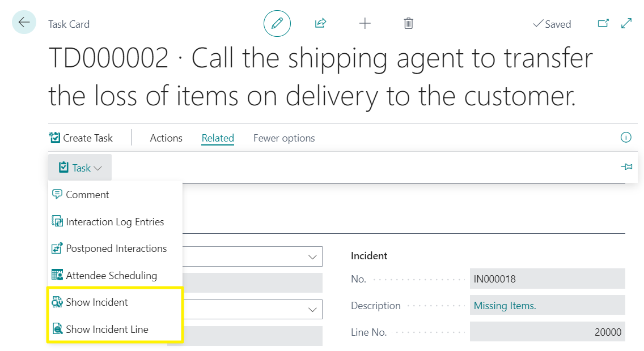
Task: Switch to the Related tab
Action: pyautogui.click(x=218, y=138)
